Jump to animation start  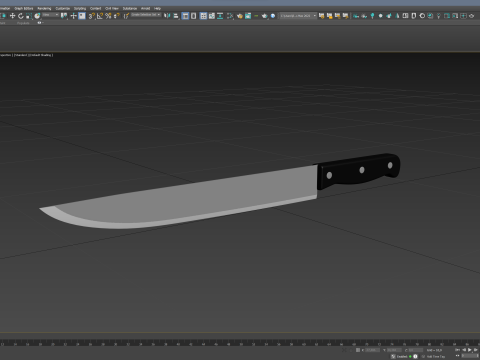click(x=458, y=350)
